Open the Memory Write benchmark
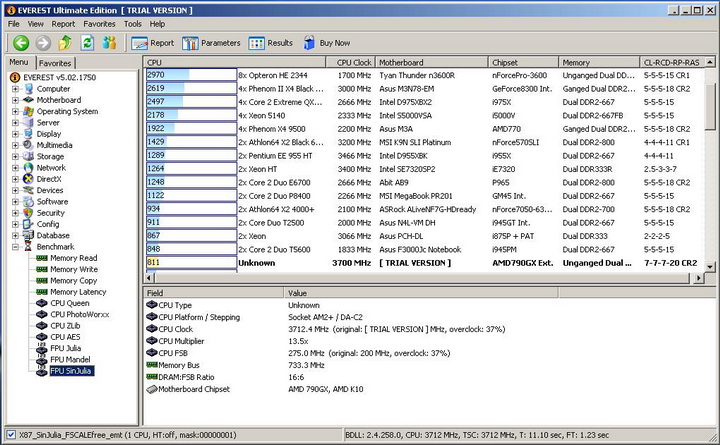 (x=67, y=269)
